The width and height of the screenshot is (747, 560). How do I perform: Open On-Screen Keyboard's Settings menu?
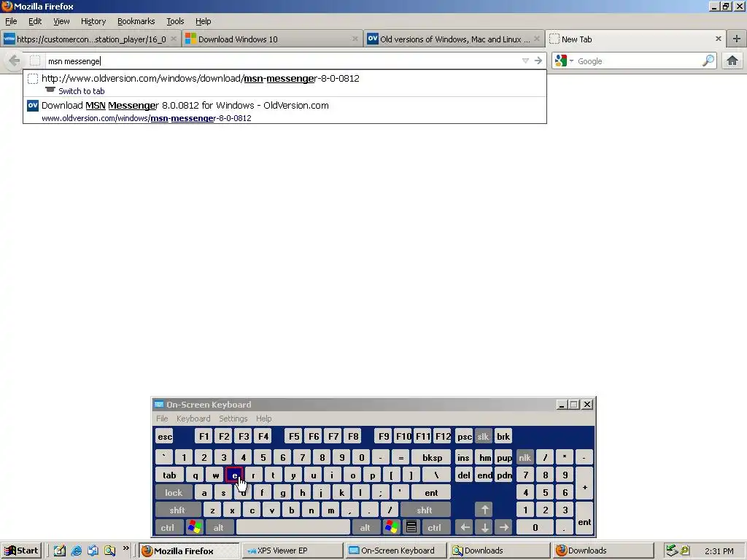click(233, 419)
